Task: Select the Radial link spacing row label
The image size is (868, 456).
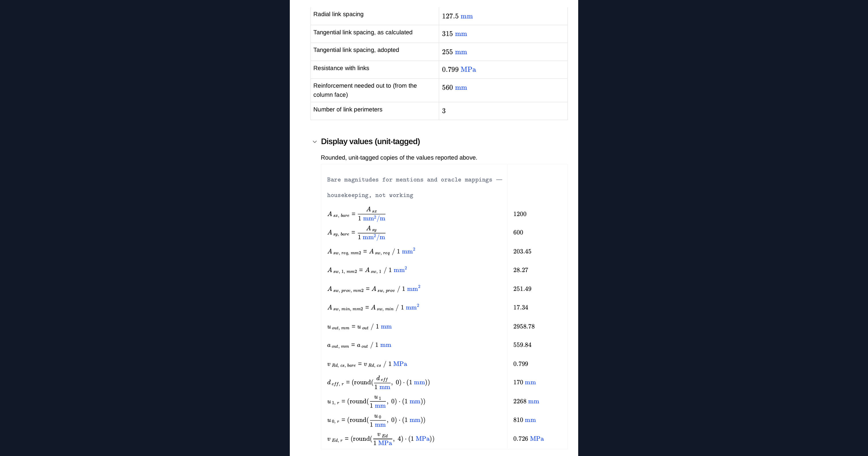Action: click(x=338, y=14)
